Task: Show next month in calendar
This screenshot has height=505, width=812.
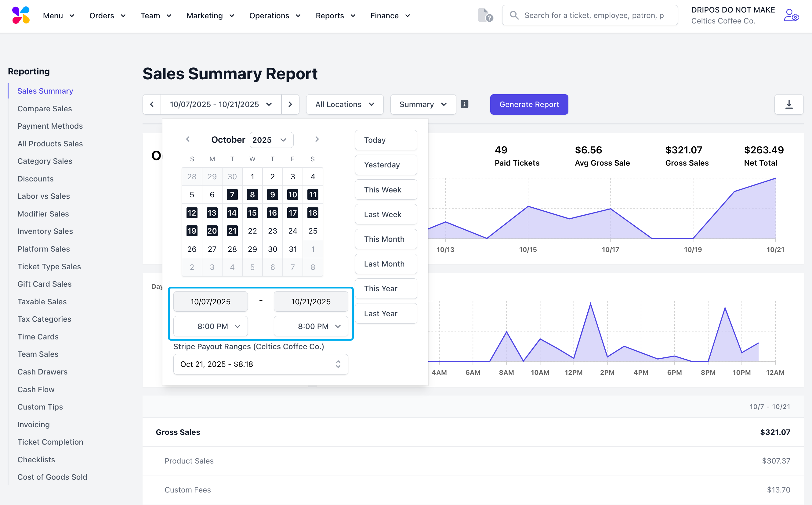Action: point(317,139)
